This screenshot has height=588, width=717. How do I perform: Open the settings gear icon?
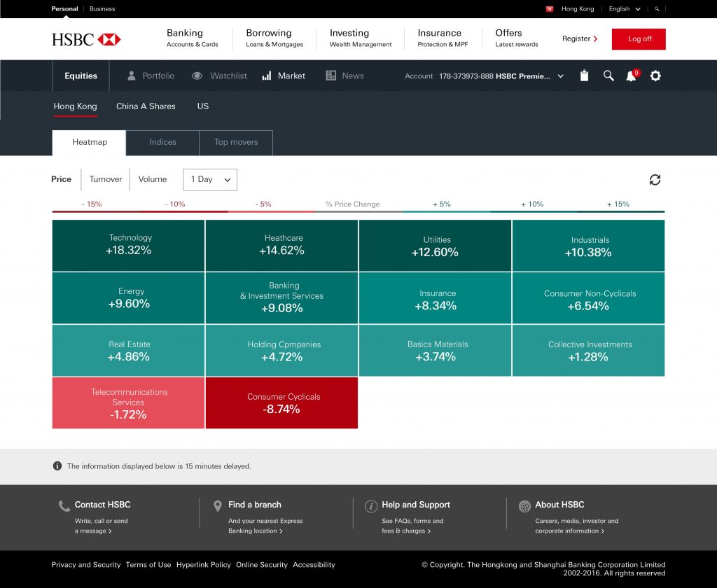[x=655, y=76]
